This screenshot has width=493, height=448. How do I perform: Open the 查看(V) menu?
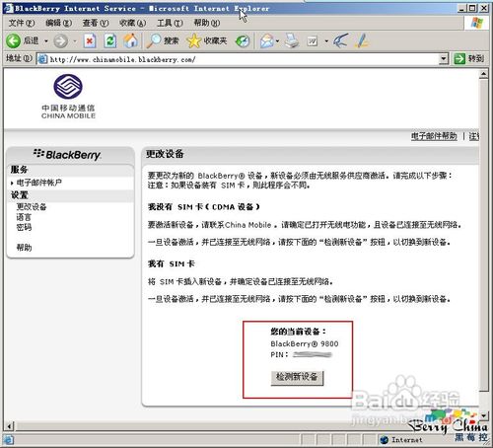(x=96, y=23)
